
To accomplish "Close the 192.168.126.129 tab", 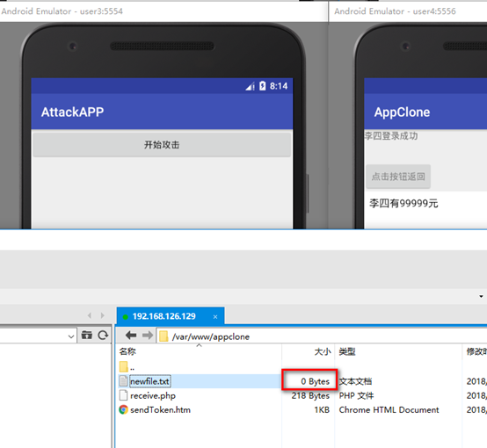I will coord(215,317).
